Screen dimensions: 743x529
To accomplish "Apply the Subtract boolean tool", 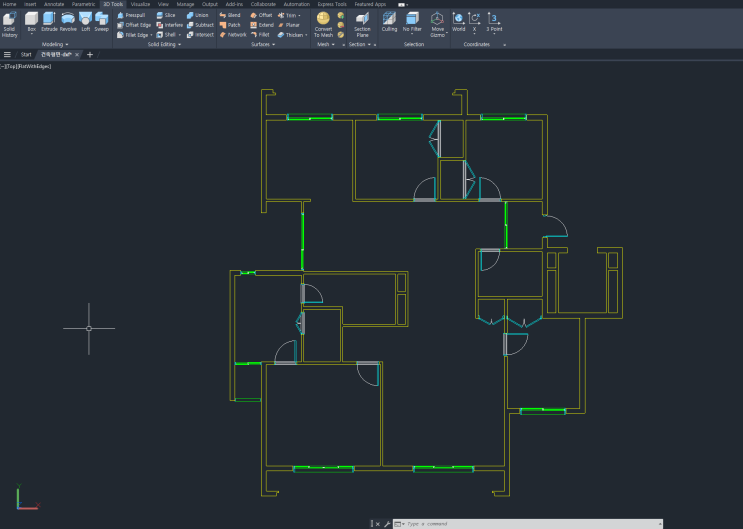I will tap(200, 25).
